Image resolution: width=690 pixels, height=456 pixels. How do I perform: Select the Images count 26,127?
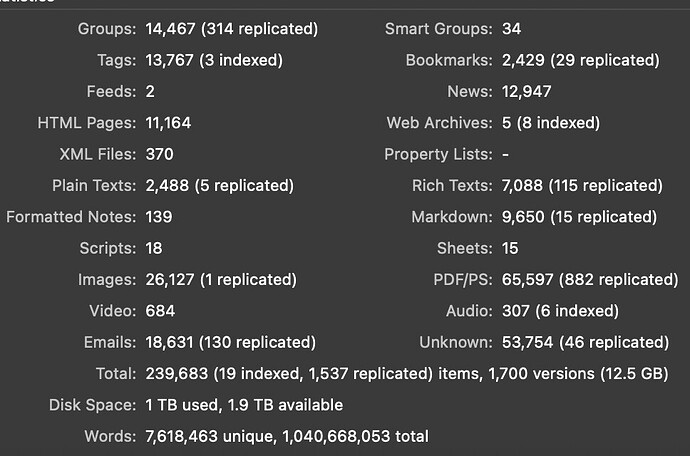[170, 279]
